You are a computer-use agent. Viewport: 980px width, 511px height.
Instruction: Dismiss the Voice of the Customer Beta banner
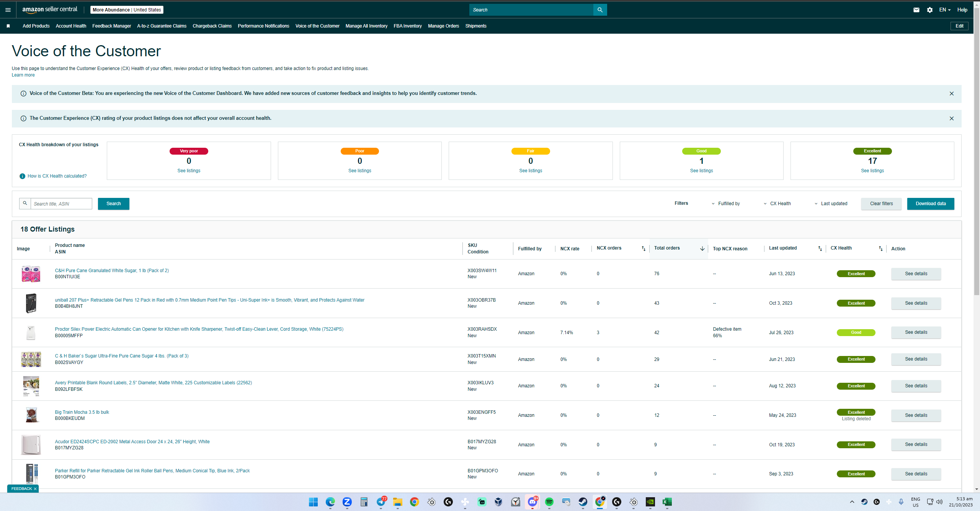click(952, 94)
